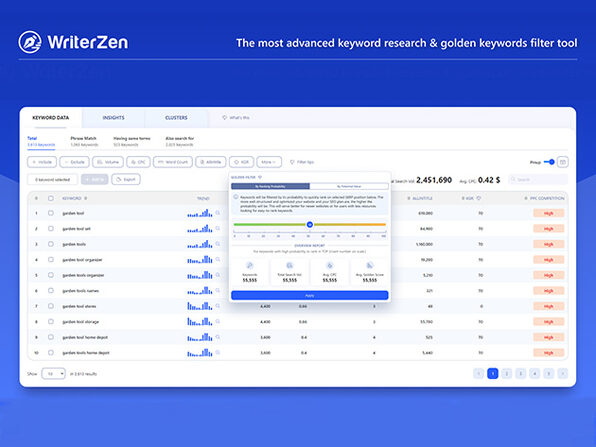Screen dimensions: 596x447
Task: Check the box for 'garden tools' row
Action: pyautogui.click(x=51, y=244)
